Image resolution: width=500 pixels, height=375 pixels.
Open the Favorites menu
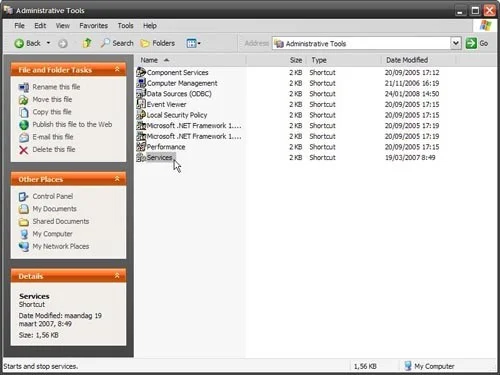click(x=93, y=26)
